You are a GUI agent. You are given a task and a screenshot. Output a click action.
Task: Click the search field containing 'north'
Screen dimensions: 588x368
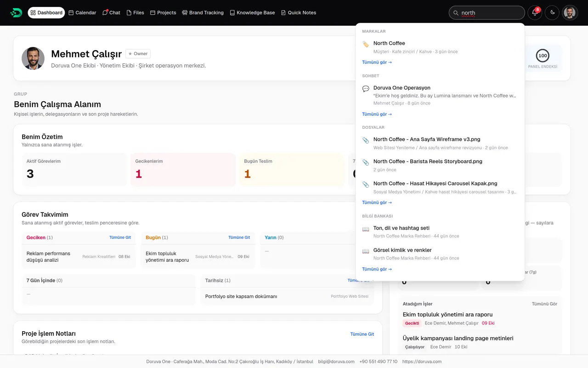(486, 13)
